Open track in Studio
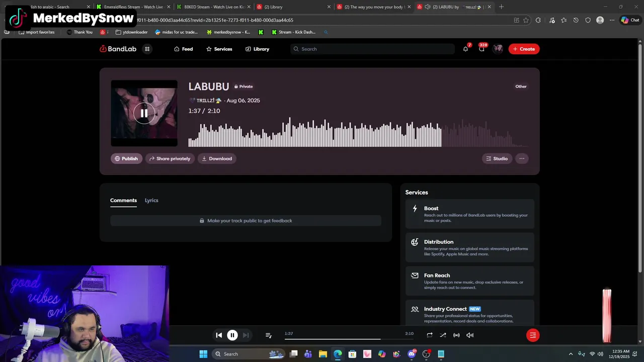Viewport: 644px width, 362px height. point(497,158)
